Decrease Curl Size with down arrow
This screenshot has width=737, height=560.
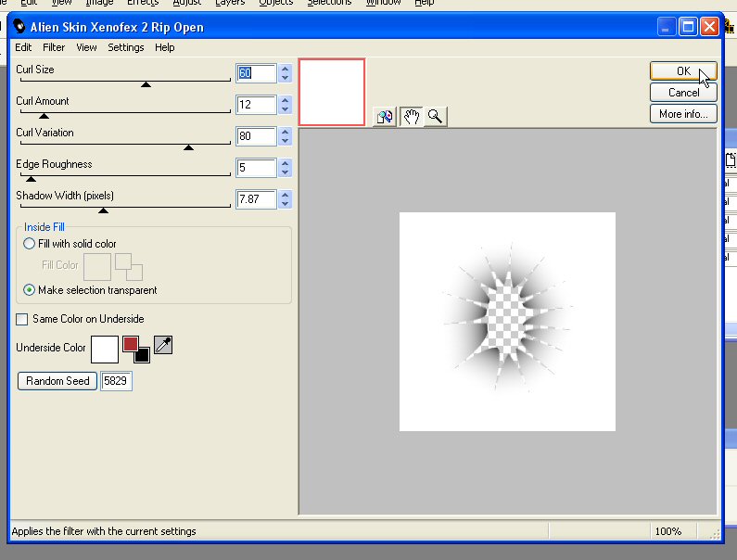point(285,78)
